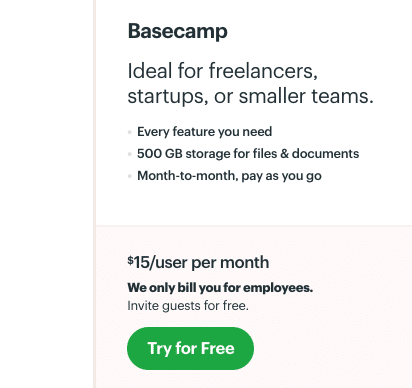Click the vertical left border of plan card
Image resolution: width=412 pixels, height=388 pixels.
point(95,194)
